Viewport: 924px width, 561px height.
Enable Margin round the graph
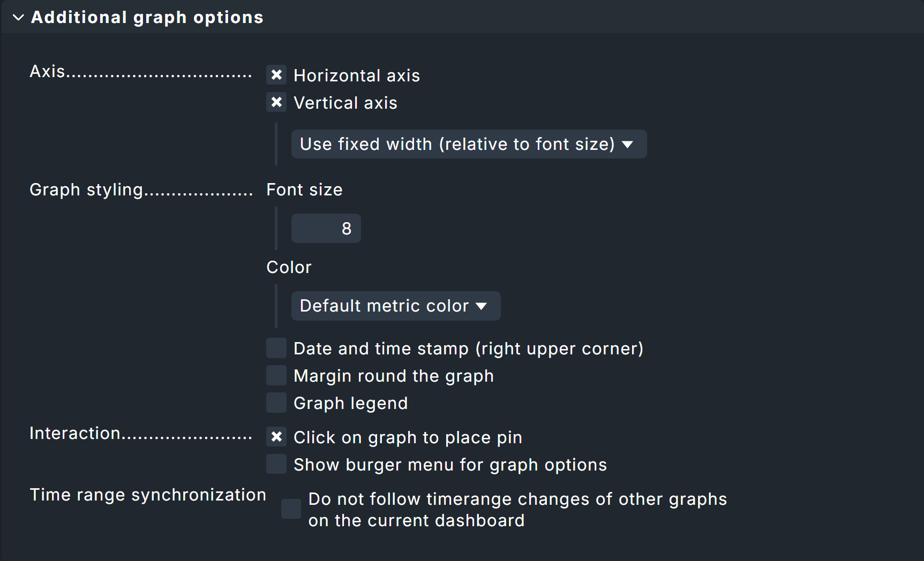click(x=276, y=375)
